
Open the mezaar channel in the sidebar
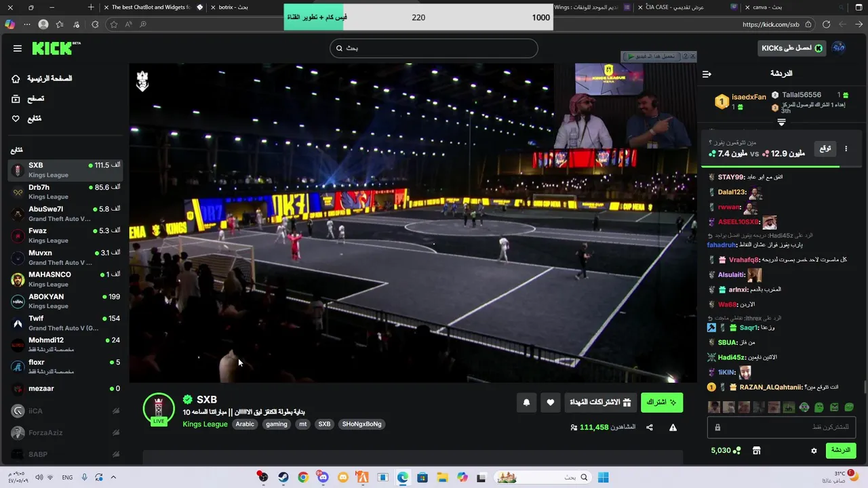(65, 388)
